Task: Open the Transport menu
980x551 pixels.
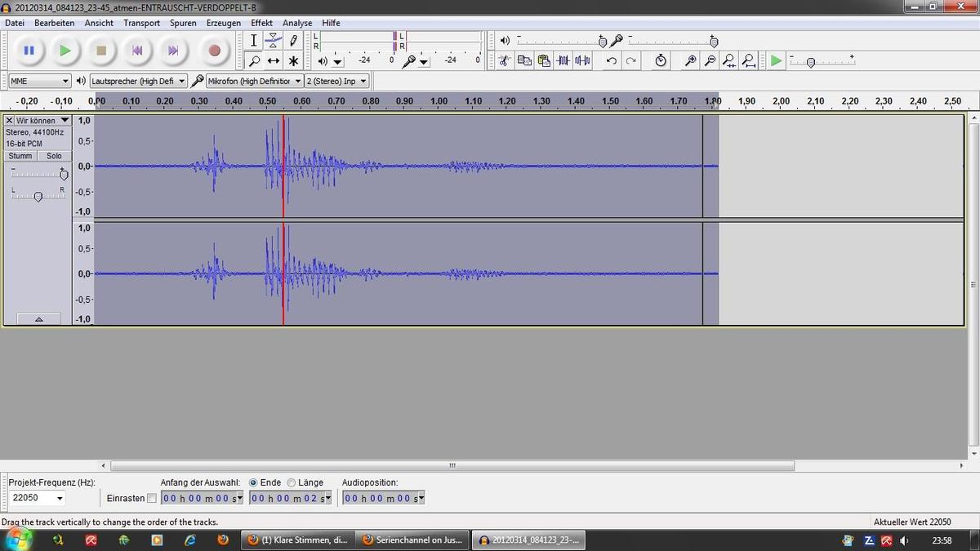Action: (x=142, y=23)
